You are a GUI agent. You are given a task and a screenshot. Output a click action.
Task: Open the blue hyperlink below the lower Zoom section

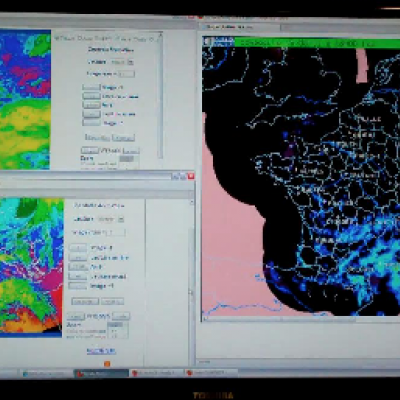(x=101, y=351)
